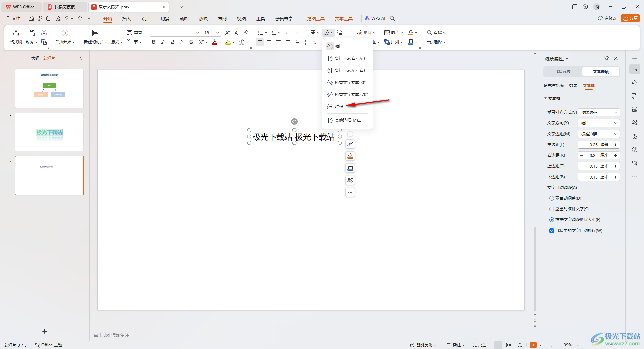Click 智能美化 in the status bar
This screenshot has width=644, height=349.
(423, 345)
